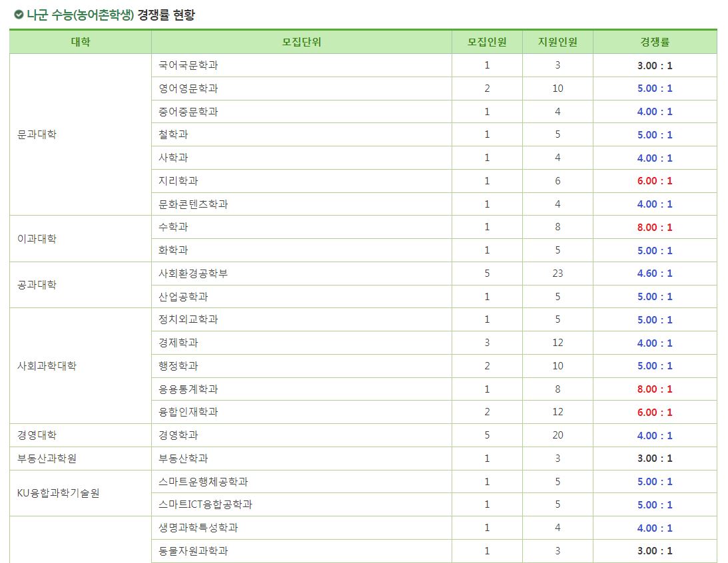Click the '문화콘텐츠학과' department name
The image size is (728, 563).
(193, 204)
